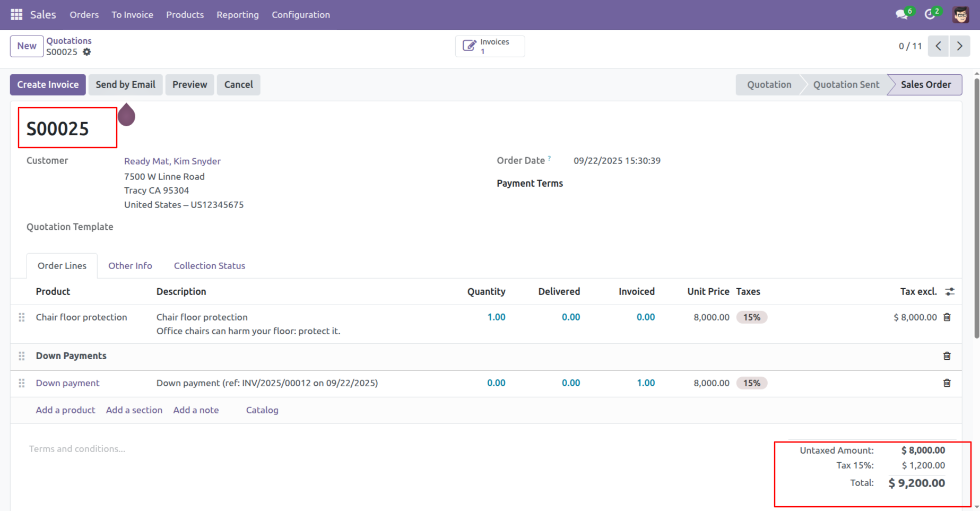The height and width of the screenshot is (511, 980).
Task: Click the Create Invoice button
Action: click(x=48, y=85)
